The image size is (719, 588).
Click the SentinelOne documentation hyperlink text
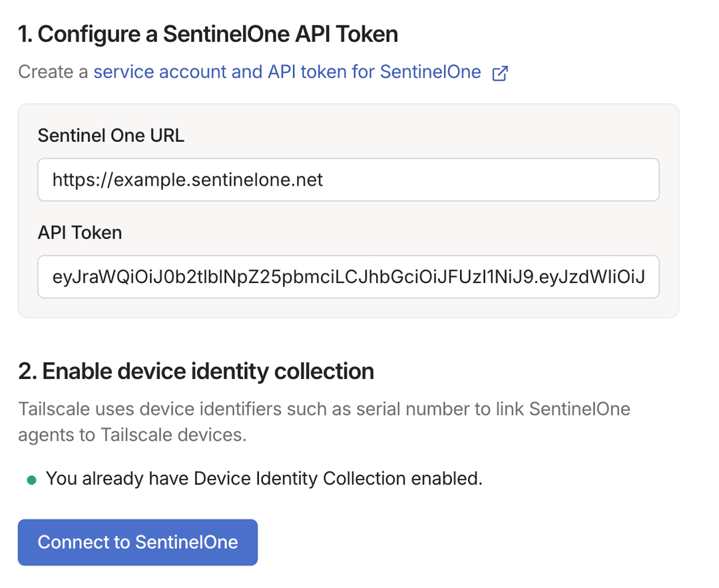point(286,72)
